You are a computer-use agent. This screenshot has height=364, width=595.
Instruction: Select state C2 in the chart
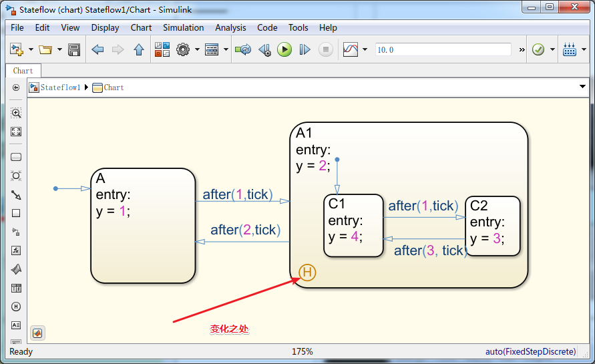coord(493,226)
